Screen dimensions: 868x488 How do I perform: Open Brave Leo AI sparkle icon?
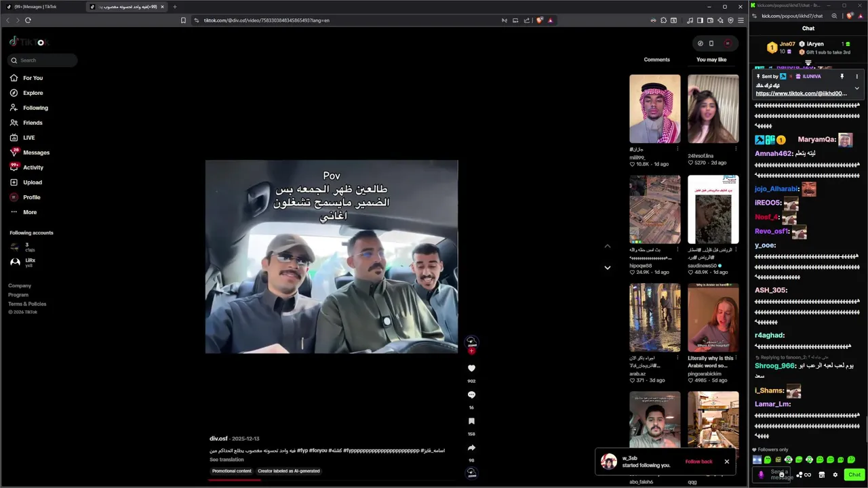coord(720,20)
